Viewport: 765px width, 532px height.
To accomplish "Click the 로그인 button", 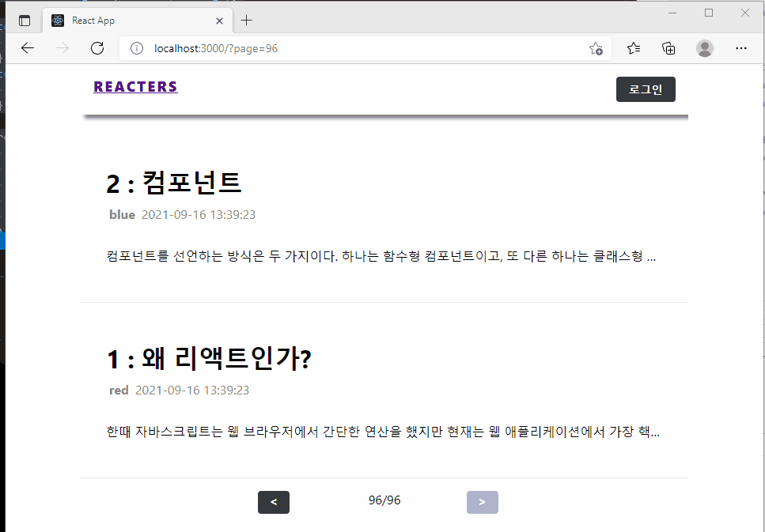I will pos(646,89).
